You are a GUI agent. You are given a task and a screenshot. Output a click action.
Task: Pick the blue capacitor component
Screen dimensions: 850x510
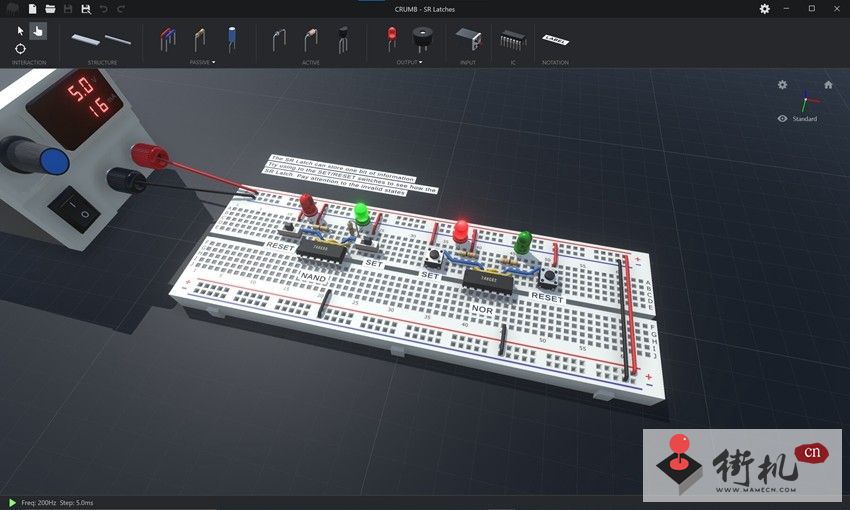[232, 39]
